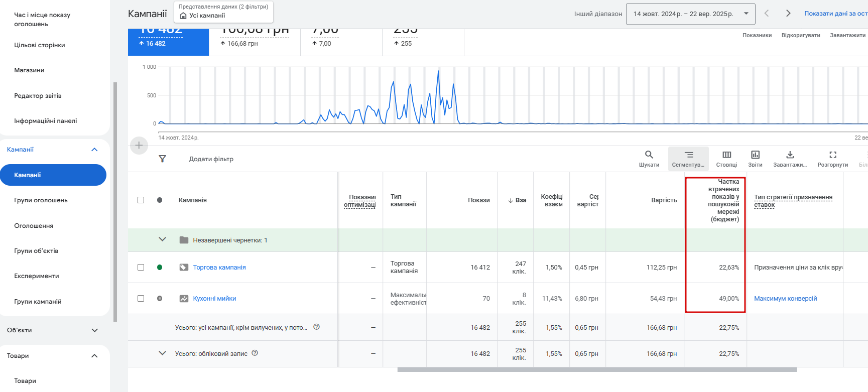This screenshot has height=392, width=868.
Task: Expand the Об'єкти sidebar section
Action: click(x=94, y=330)
